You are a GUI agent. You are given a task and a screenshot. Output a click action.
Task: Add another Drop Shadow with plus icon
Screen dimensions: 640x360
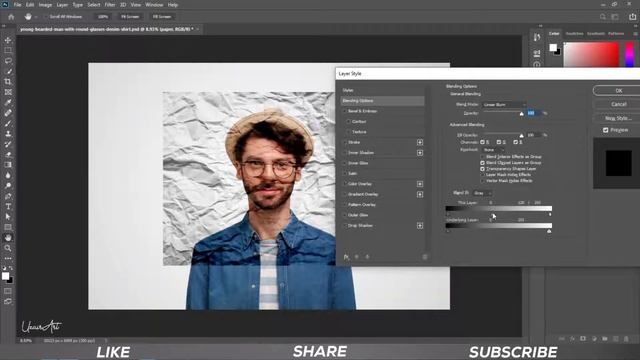pyautogui.click(x=420, y=225)
